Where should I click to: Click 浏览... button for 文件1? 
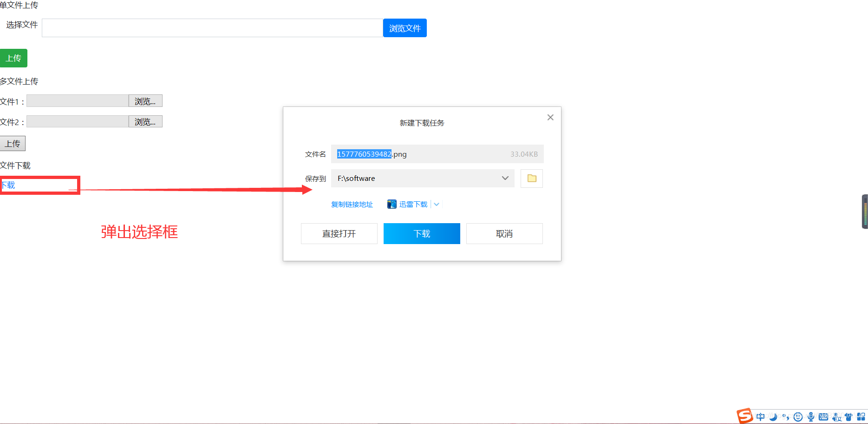click(145, 101)
